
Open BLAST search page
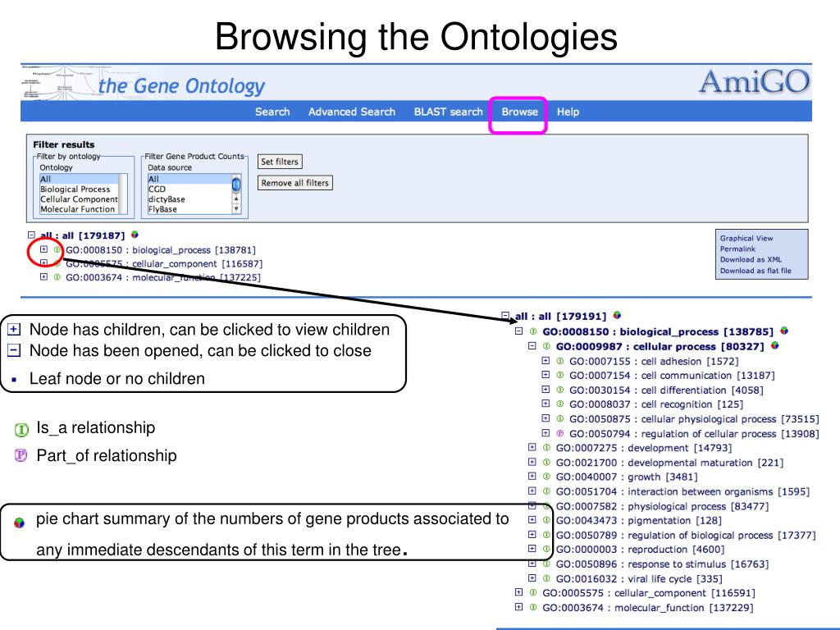click(449, 112)
